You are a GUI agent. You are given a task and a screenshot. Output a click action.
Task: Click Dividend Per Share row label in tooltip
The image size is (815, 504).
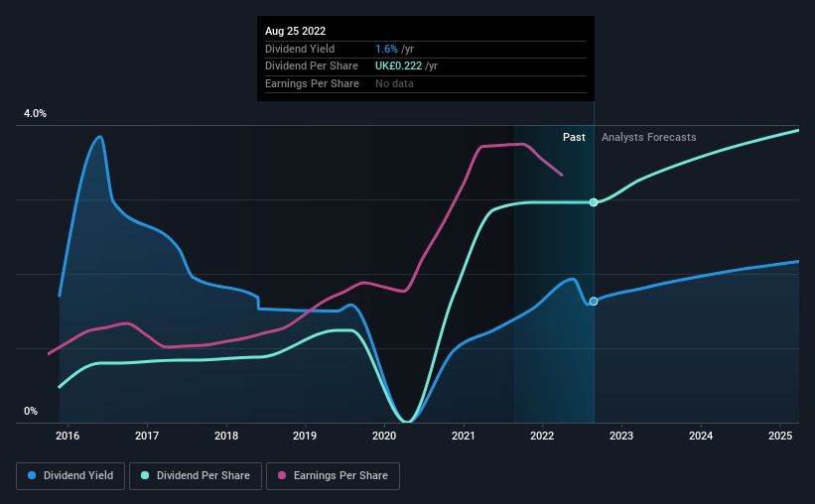[x=312, y=66]
